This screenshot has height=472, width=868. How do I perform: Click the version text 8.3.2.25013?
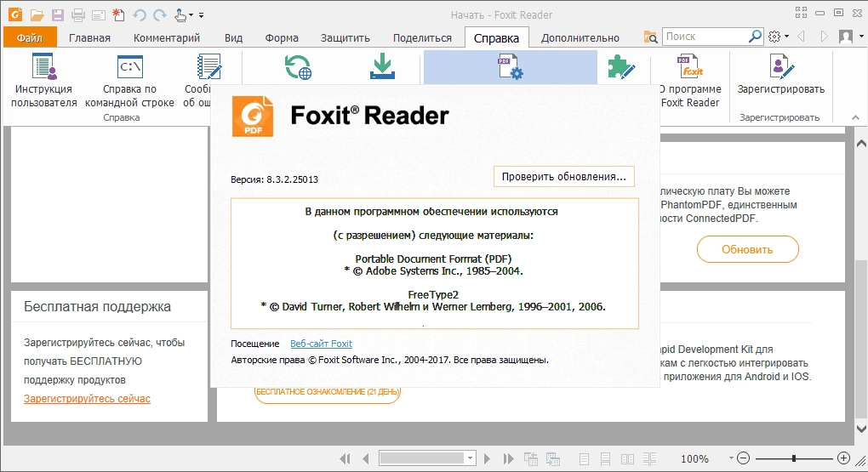(292, 179)
